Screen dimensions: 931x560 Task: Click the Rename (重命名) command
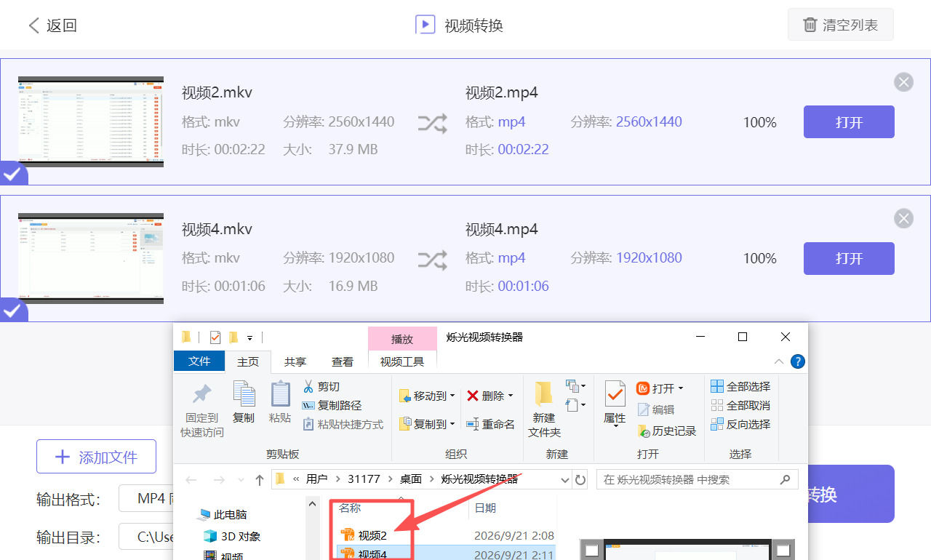pyautogui.click(x=490, y=424)
